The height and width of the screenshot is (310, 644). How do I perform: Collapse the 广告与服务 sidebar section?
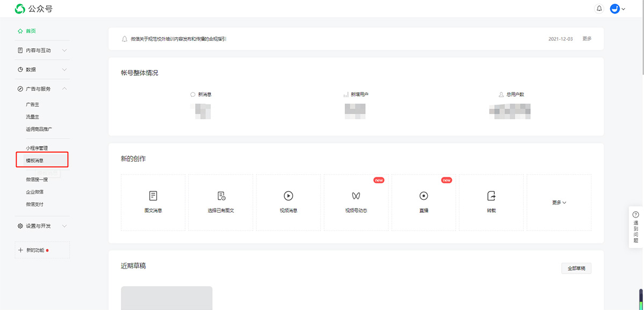42,89
